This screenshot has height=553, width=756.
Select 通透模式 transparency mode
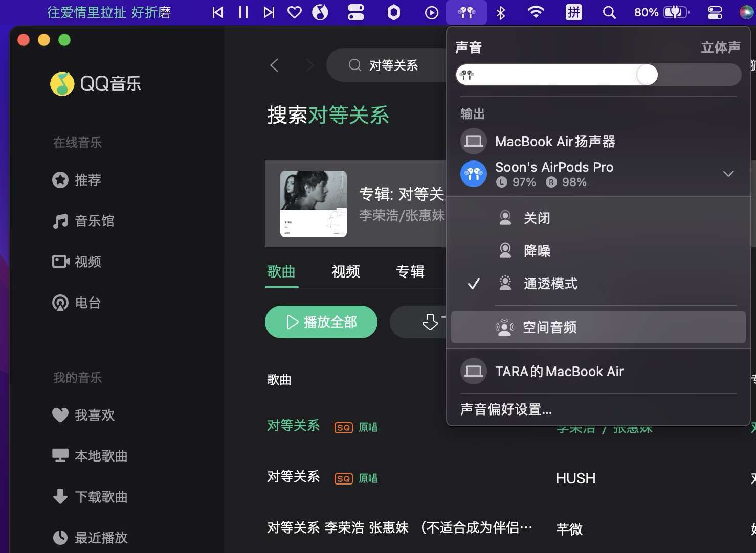pyautogui.click(x=598, y=284)
